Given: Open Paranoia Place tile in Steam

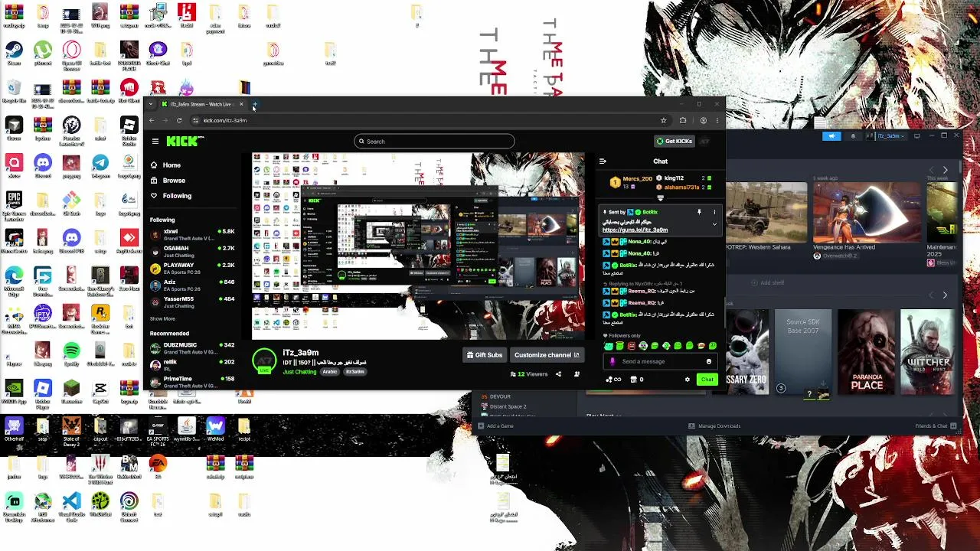Looking at the screenshot, I should point(866,352).
